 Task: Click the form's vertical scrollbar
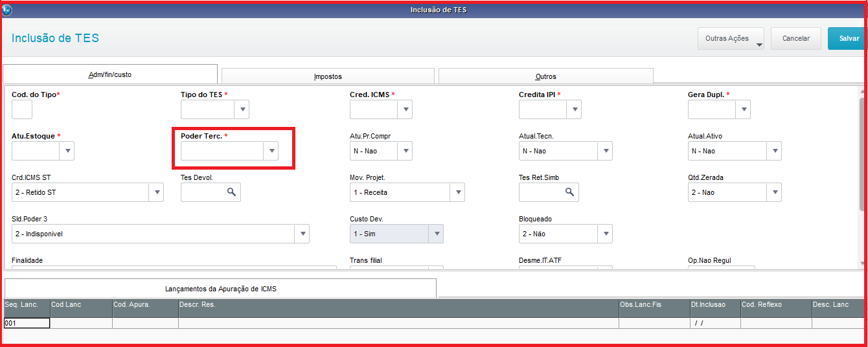click(x=862, y=154)
